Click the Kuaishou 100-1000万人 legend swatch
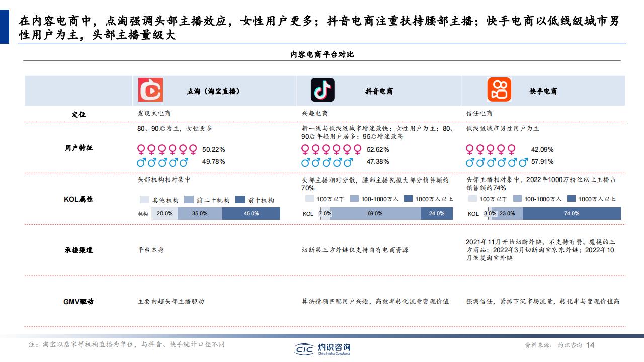The height and width of the screenshot is (362, 644). [517, 199]
